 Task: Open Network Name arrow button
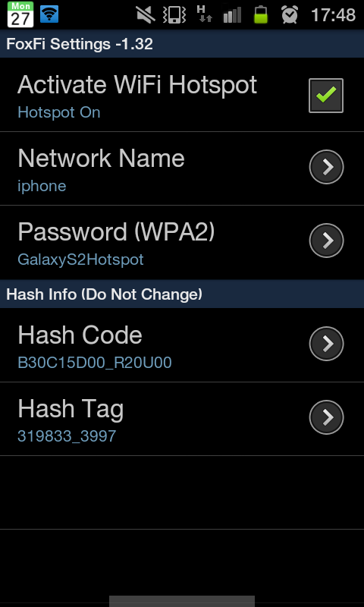(x=326, y=167)
